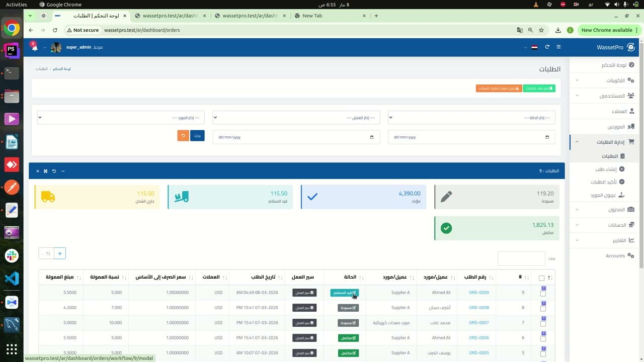Viewport: 644px width, 362px height.
Task: Click لوحة التحكم breadcrumb link
Action: tap(62, 68)
